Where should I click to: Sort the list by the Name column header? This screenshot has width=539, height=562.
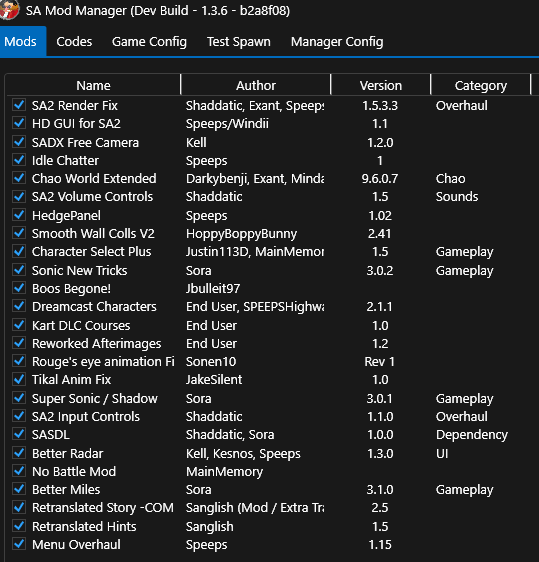click(x=93, y=85)
